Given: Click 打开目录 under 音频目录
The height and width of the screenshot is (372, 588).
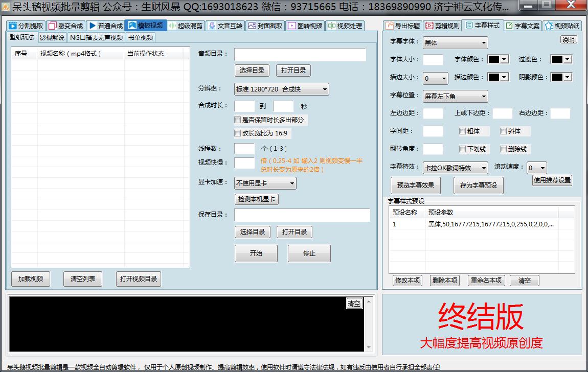Looking at the screenshot, I should (x=293, y=71).
